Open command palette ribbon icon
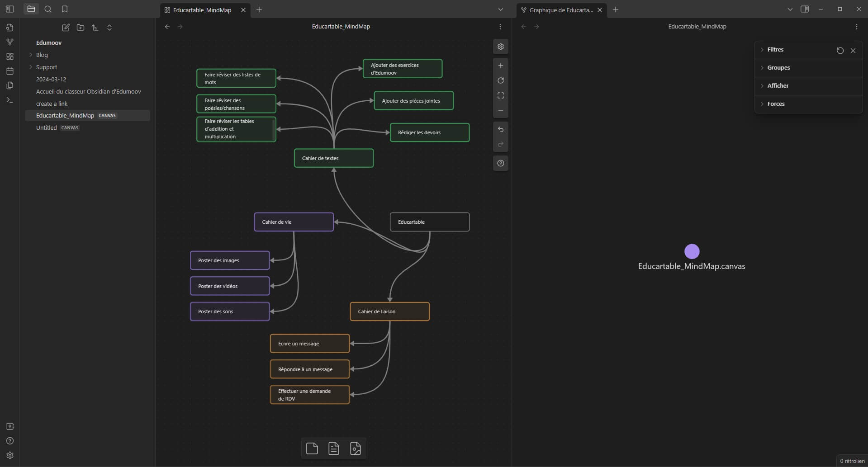 [10, 100]
